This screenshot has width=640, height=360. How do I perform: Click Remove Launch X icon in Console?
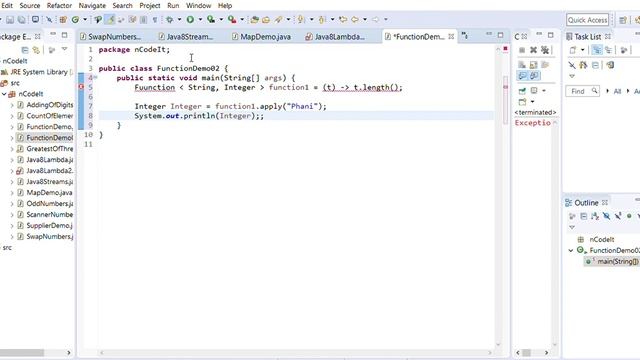[x=533, y=50]
